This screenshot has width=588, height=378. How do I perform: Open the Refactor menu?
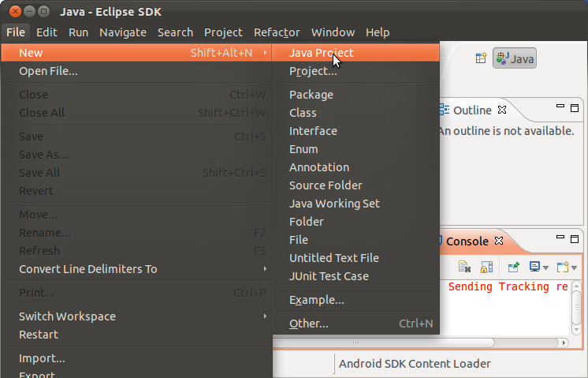tap(277, 32)
